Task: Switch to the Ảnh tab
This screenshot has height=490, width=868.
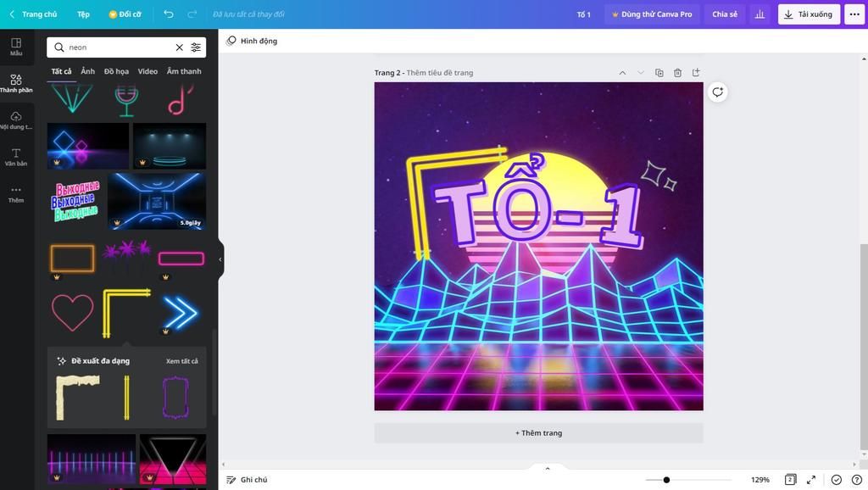Action: tap(87, 71)
